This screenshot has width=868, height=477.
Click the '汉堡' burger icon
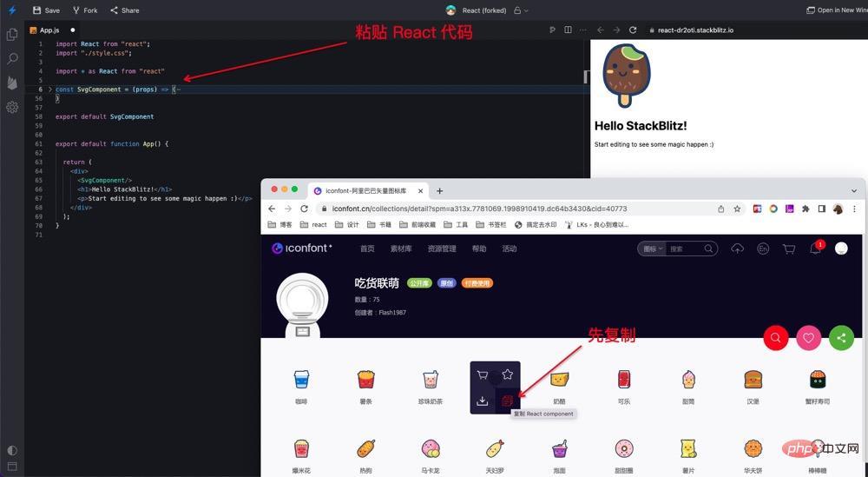coord(753,380)
